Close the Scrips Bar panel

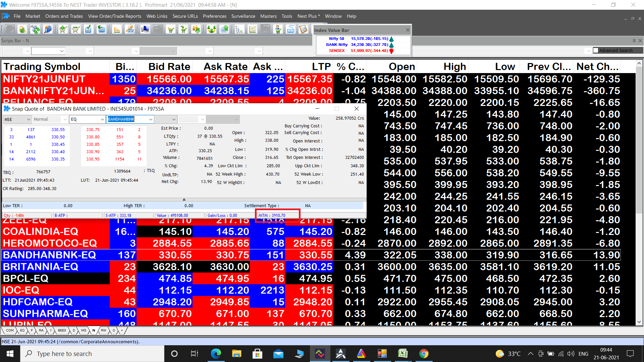point(640,41)
